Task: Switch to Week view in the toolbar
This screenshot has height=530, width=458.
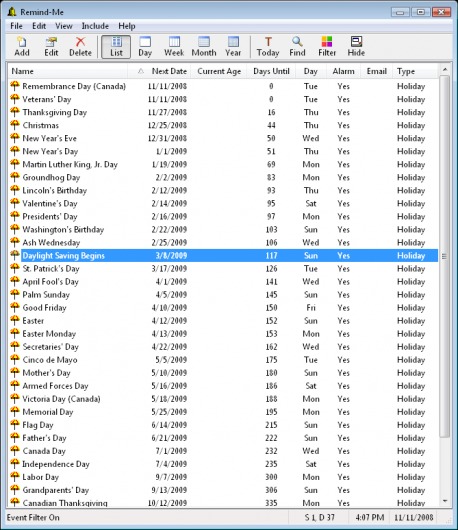Action: [x=174, y=47]
